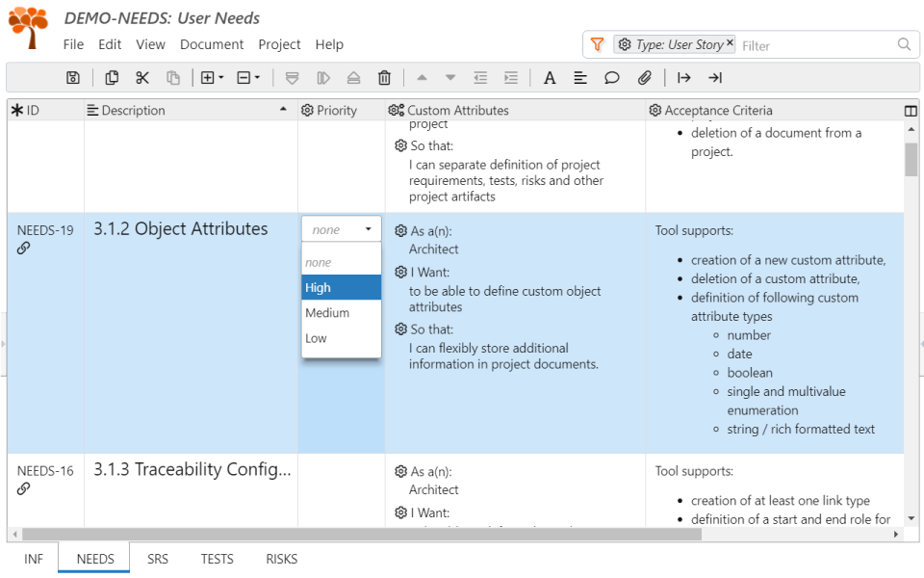Screen dimensions: 924x578
Task: Paste requirement from clipboard
Action: tap(174, 77)
